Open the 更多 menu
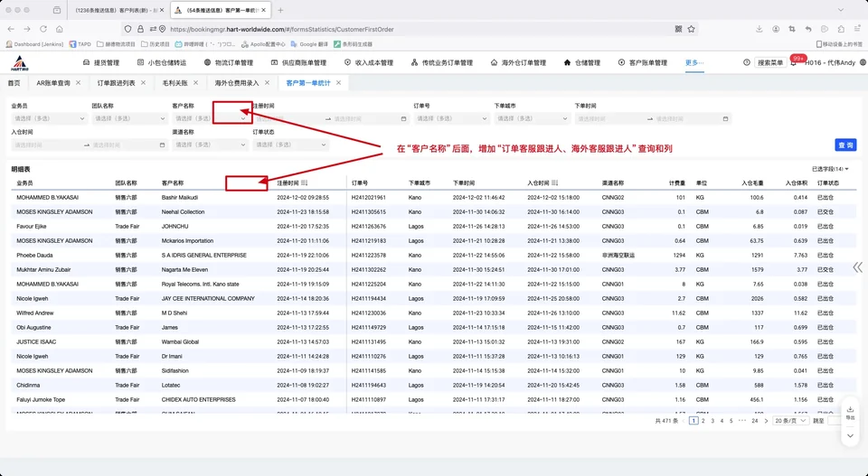The height and width of the screenshot is (476, 868). [x=694, y=62]
